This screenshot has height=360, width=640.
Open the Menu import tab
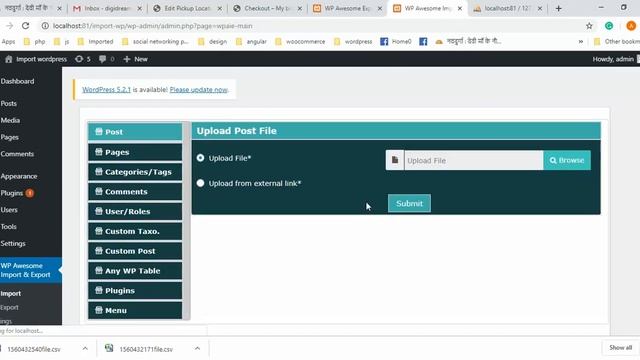[x=135, y=310]
